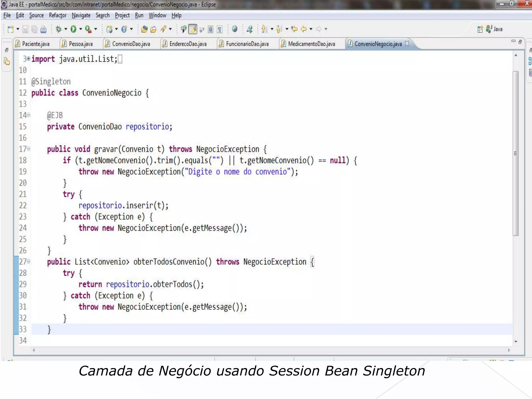Go Forward with the right arrow icon
The image size is (532, 399).
point(318,29)
